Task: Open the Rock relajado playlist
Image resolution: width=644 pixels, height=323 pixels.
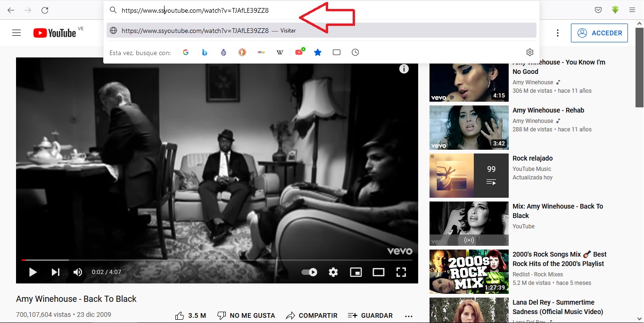Action: [533, 158]
